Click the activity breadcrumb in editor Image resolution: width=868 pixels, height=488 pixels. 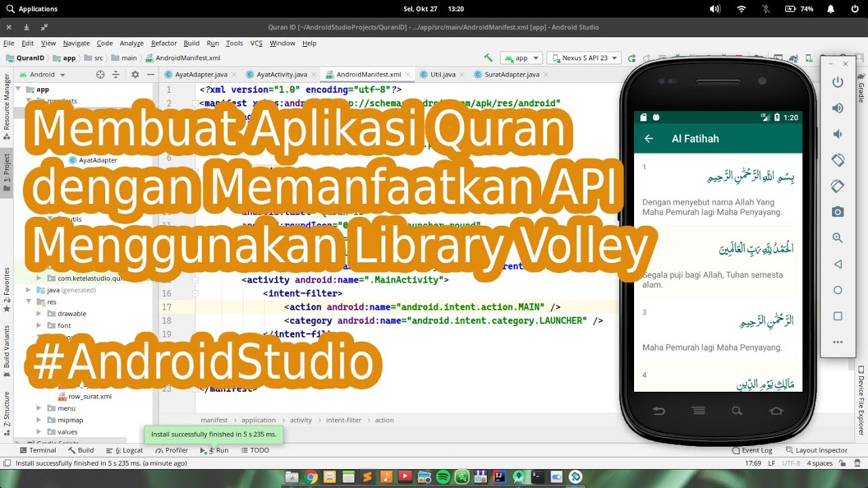[x=301, y=420]
